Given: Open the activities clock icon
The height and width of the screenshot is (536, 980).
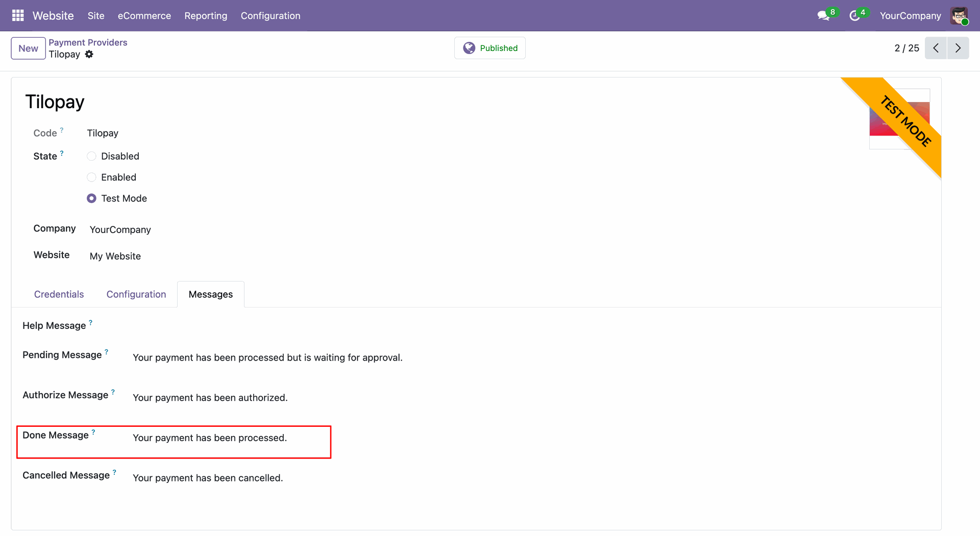Looking at the screenshot, I should click(854, 16).
